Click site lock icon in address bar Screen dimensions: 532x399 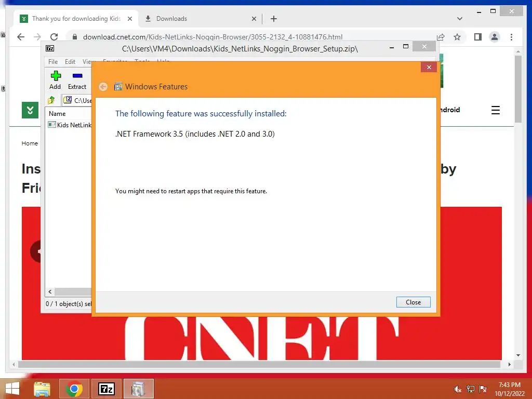[75, 37]
